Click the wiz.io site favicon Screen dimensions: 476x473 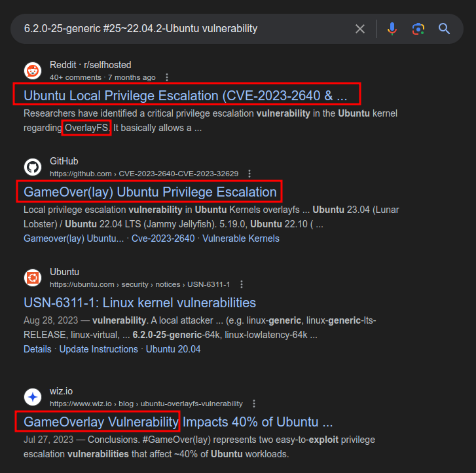pyautogui.click(x=33, y=397)
